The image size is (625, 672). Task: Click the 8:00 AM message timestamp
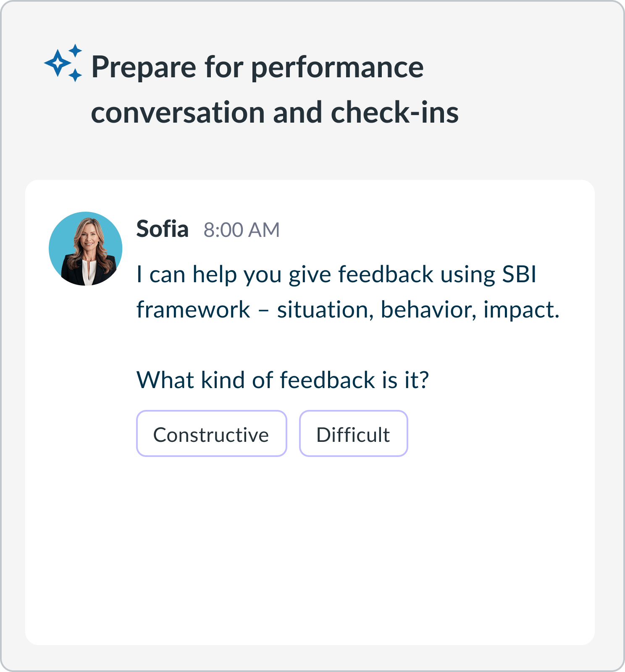click(242, 230)
